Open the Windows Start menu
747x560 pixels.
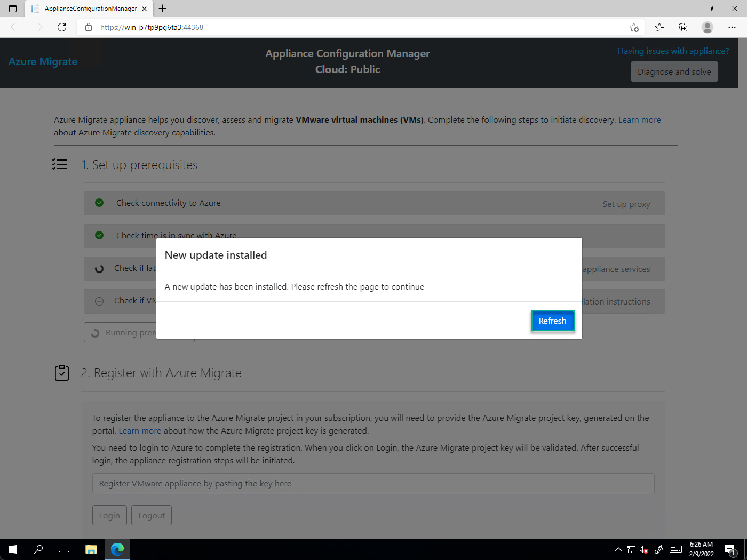pyautogui.click(x=13, y=549)
